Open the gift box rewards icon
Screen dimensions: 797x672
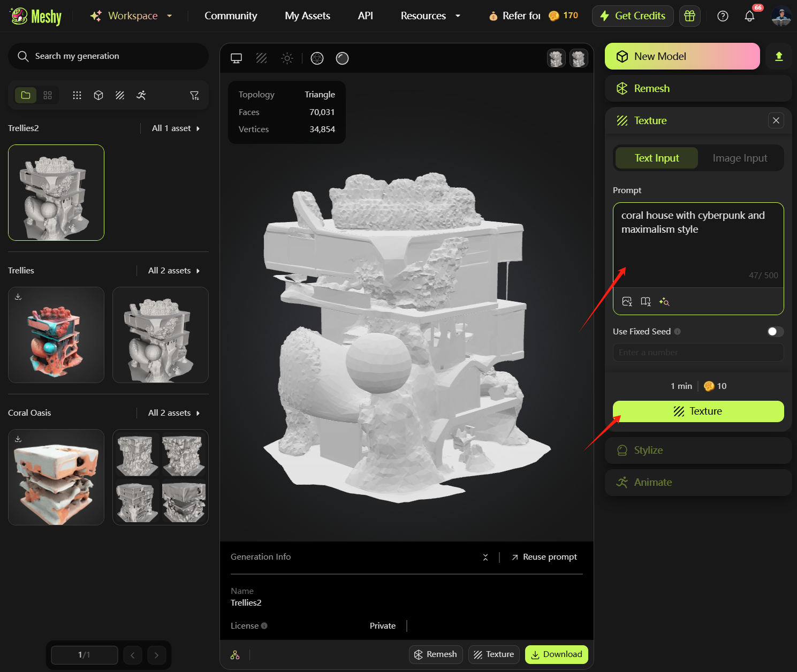pyautogui.click(x=689, y=16)
